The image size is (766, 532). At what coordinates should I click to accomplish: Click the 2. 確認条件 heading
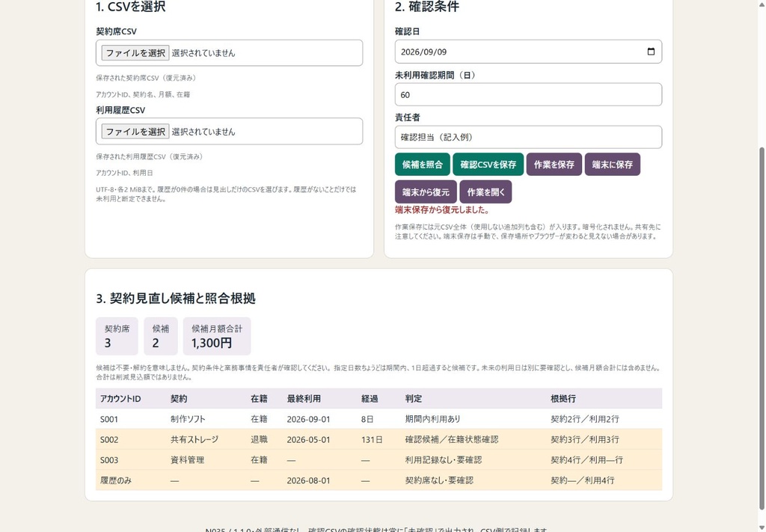426,7
